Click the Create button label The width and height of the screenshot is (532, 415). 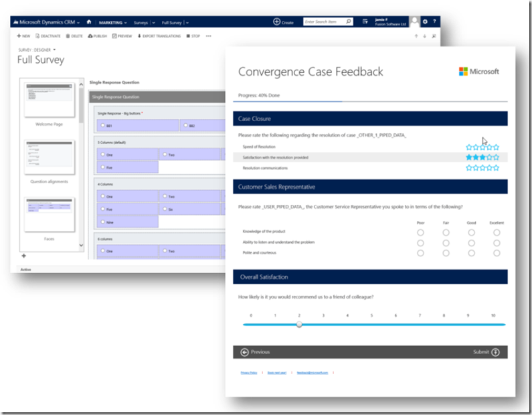click(287, 23)
